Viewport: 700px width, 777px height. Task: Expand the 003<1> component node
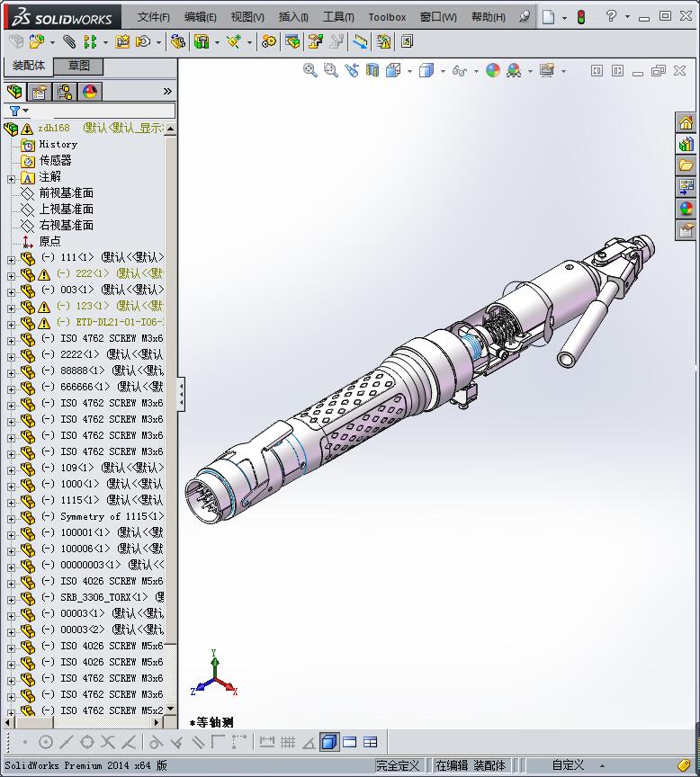coord(12,292)
